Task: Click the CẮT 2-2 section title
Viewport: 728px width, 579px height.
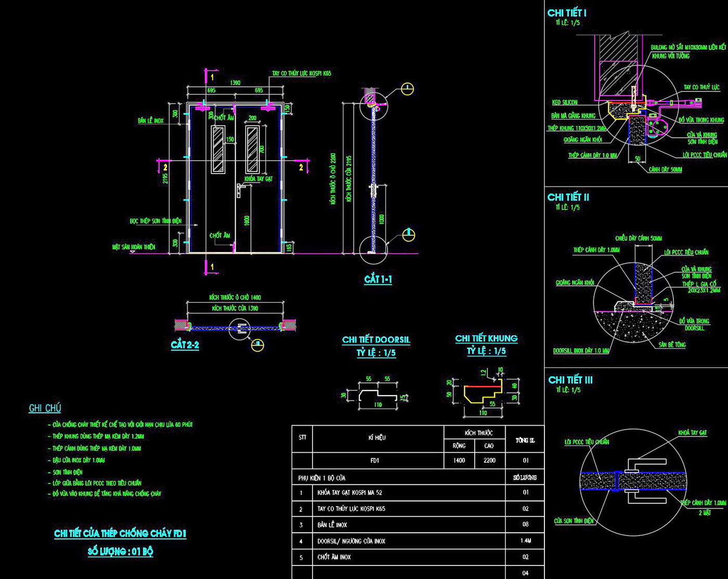Action: pos(185,345)
